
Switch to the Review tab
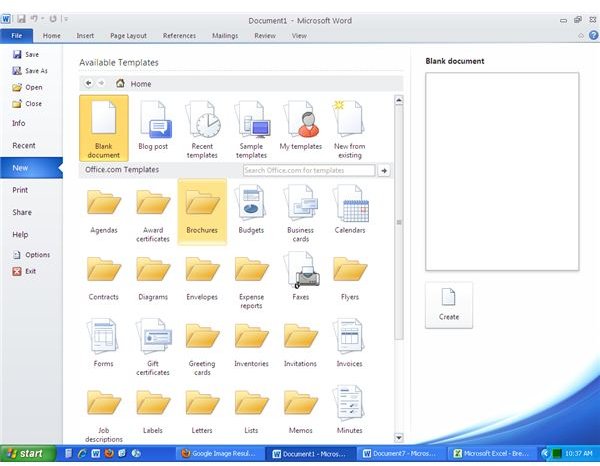pyautogui.click(x=265, y=36)
